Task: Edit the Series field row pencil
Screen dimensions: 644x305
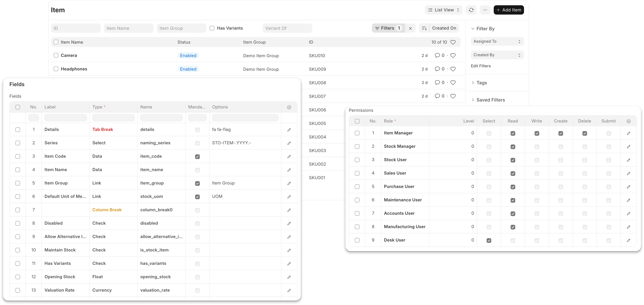Action: (289, 143)
